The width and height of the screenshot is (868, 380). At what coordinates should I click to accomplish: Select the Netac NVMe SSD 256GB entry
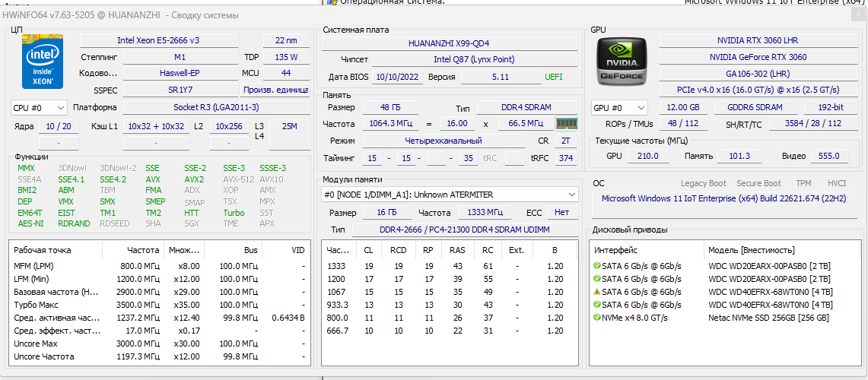[768, 318]
